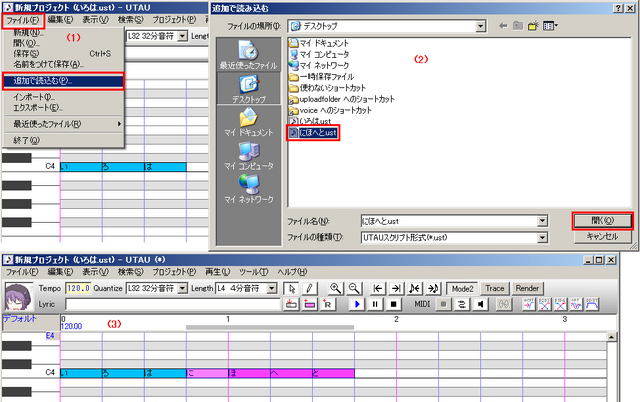Image resolution: width=640 pixels, height=402 pixels.
Task: Open マイ ネットワーク in the dialog places sidebar
Action: click(248, 189)
